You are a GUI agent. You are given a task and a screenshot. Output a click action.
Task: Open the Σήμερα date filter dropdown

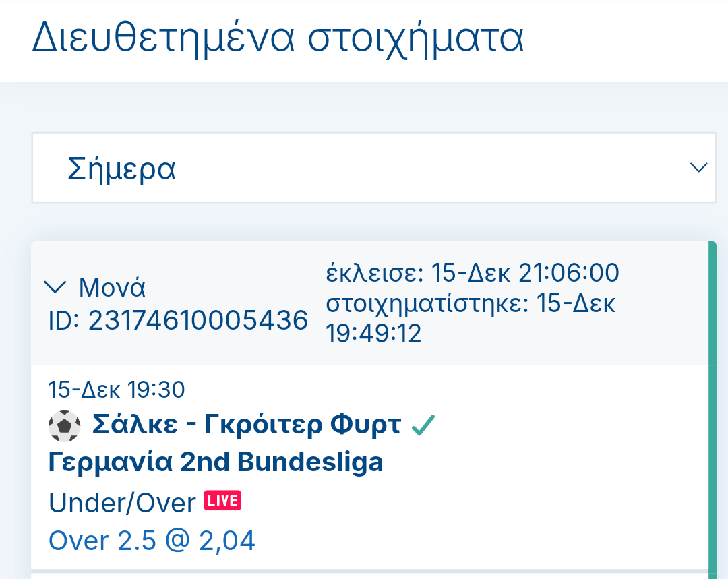coord(373,168)
